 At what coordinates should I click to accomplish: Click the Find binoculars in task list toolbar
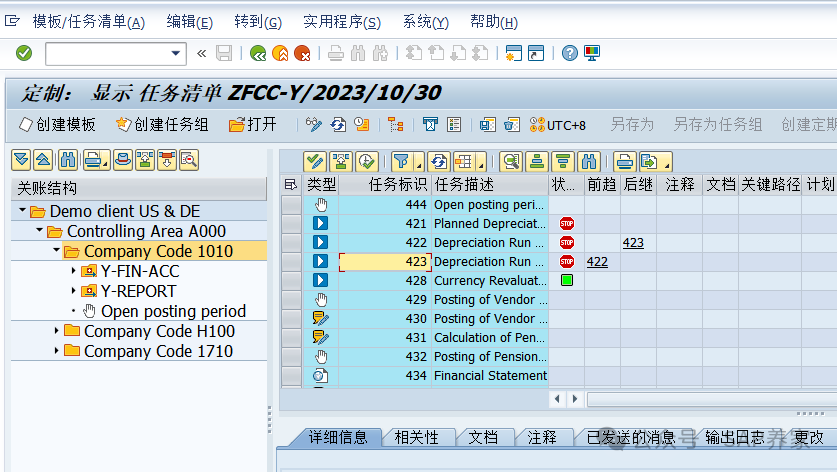pyautogui.click(x=589, y=161)
